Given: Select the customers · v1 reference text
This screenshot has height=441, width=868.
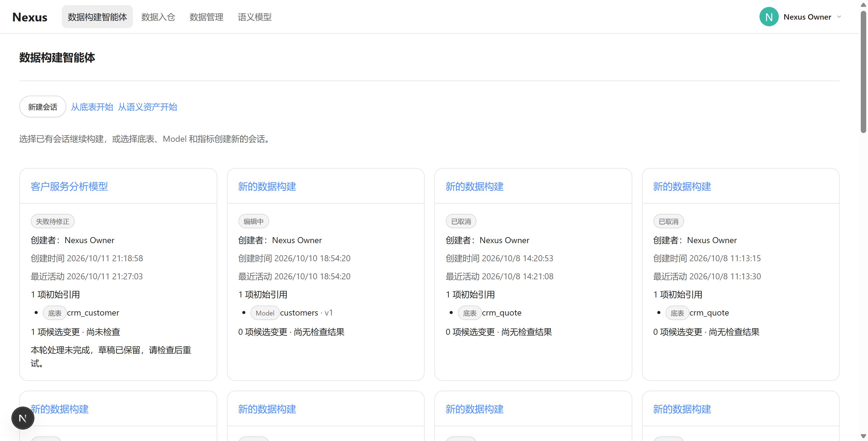Looking at the screenshot, I should [306, 313].
